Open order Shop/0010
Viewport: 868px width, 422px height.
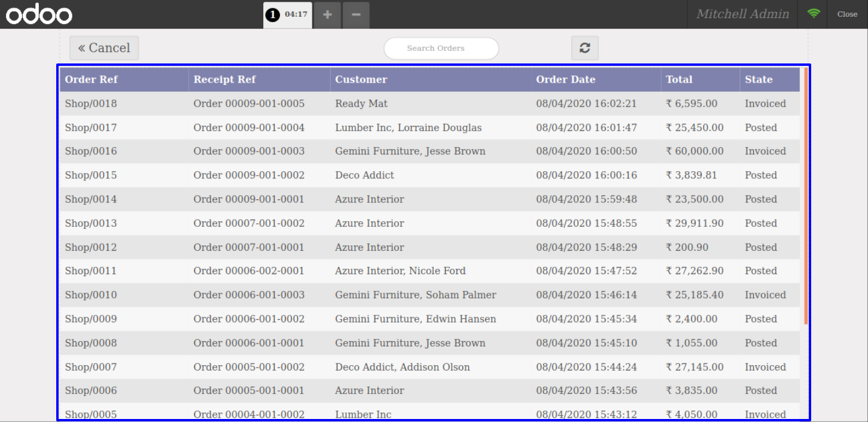[430, 295]
